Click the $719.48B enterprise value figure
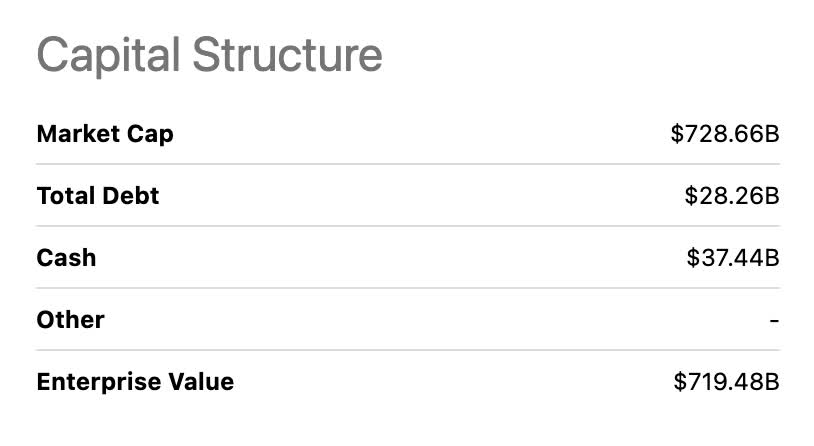 tap(726, 382)
